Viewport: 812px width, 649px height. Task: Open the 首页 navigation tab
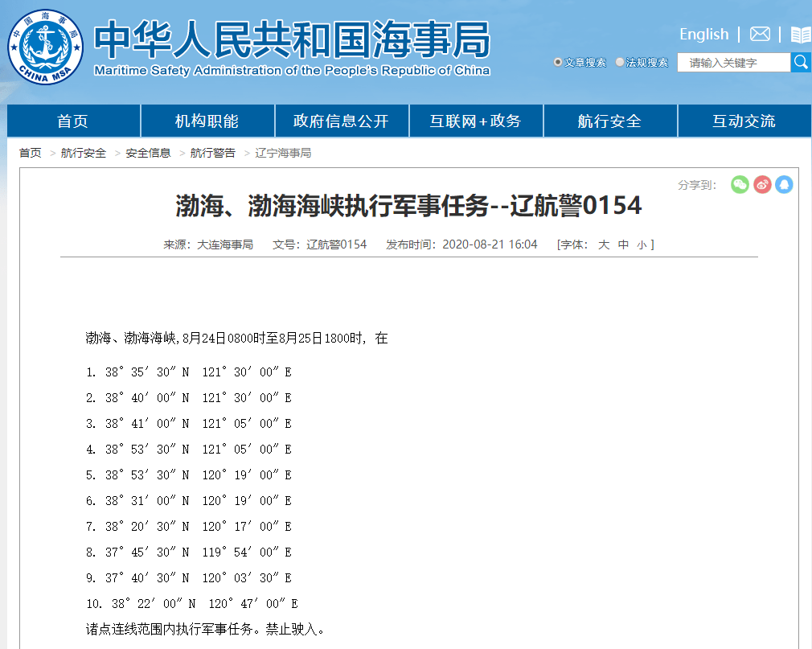pyautogui.click(x=73, y=121)
